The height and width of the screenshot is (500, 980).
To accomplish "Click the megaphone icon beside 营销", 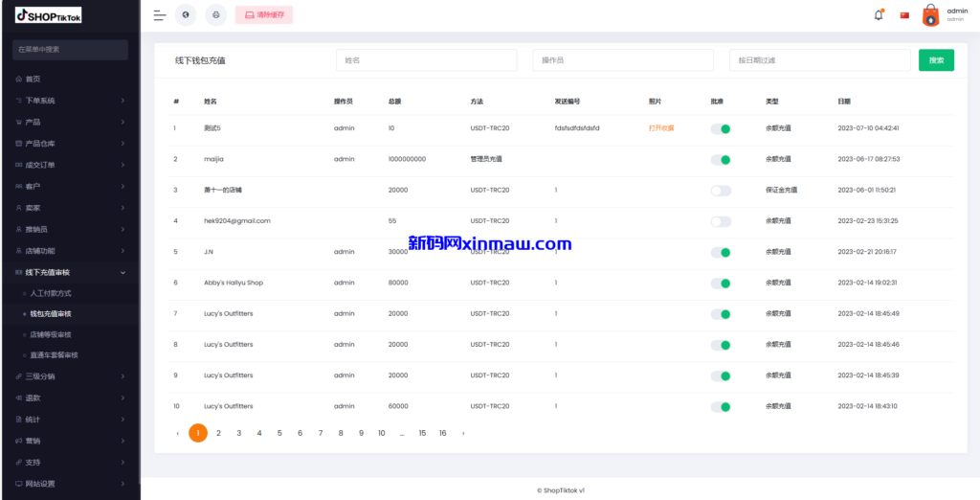I will 19,441.
